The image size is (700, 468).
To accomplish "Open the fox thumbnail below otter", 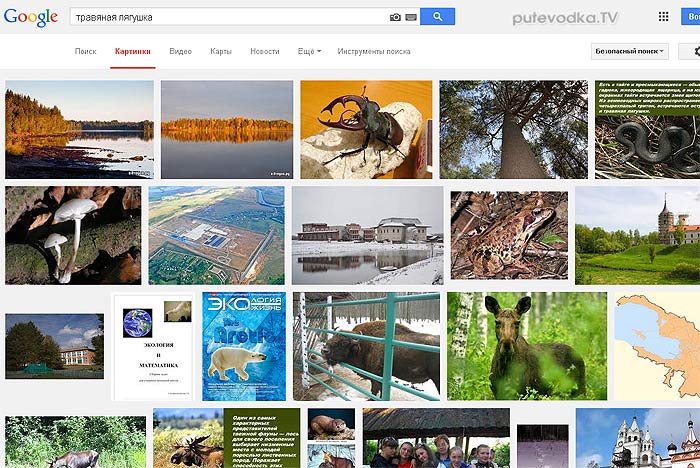I will point(331,456).
